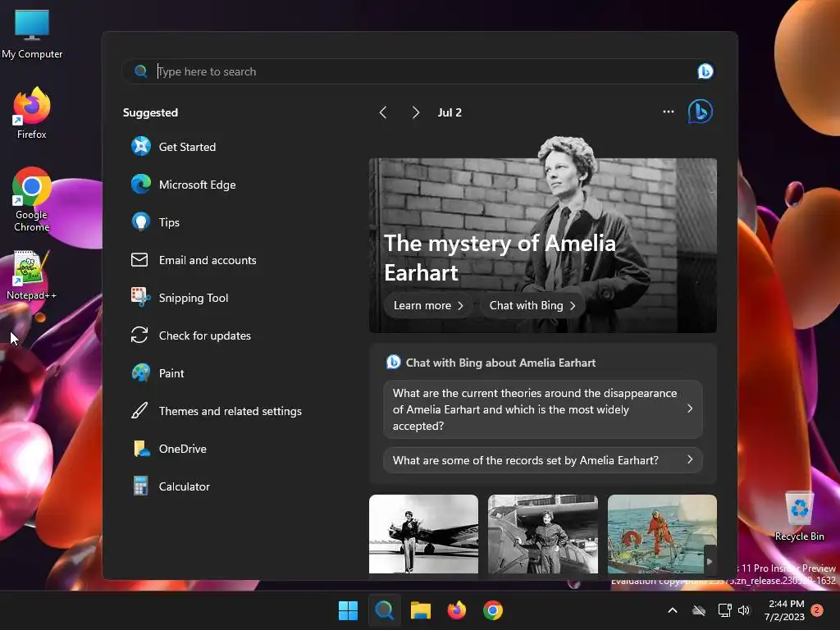Screen dimensions: 840x630
Task: Select the Recycle Bin desktop icon
Action: coord(799,516)
